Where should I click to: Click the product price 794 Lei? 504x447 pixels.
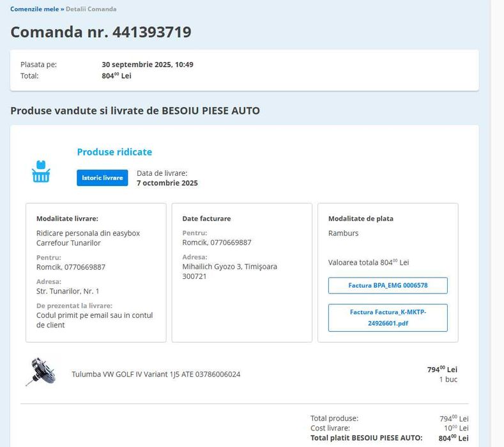(x=442, y=369)
